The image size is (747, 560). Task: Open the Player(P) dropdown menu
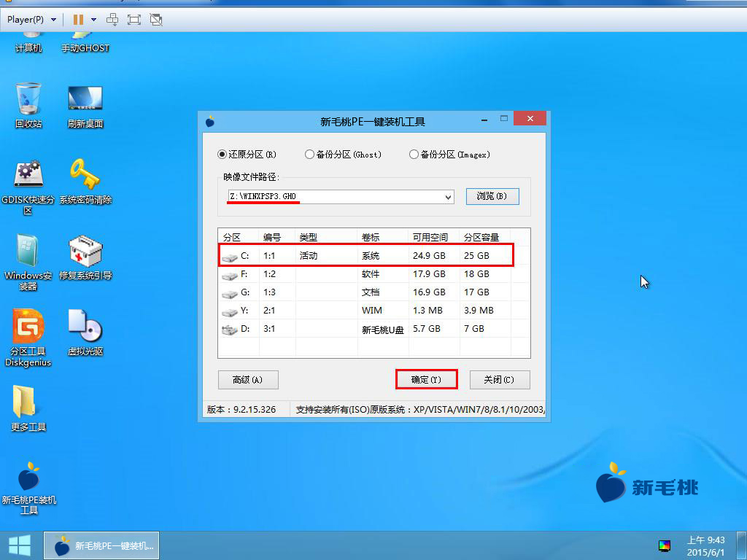(x=31, y=20)
